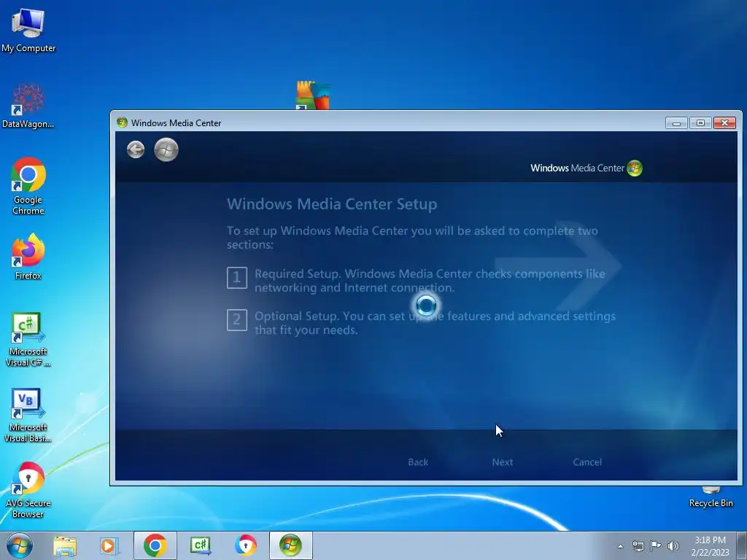
Task: Open Microsoft Visual Basic desktop shortcut
Action: (x=28, y=416)
